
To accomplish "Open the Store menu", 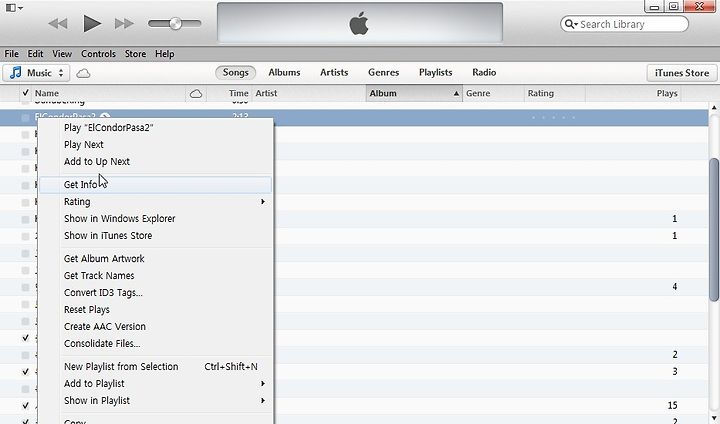I will pos(135,54).
